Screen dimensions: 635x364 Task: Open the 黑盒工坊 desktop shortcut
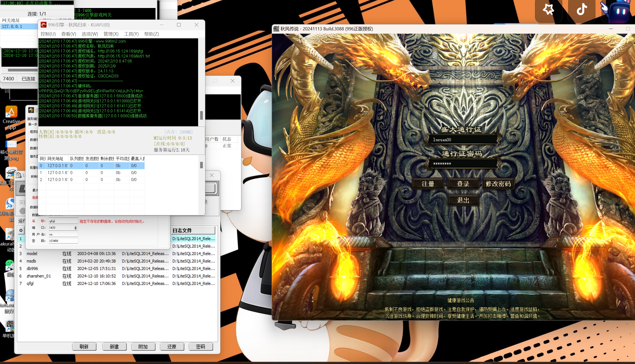pos(10,179)
